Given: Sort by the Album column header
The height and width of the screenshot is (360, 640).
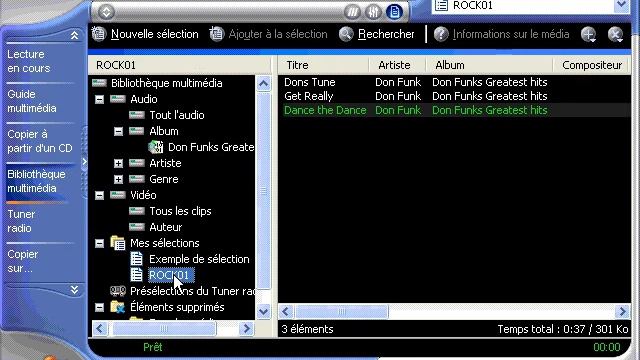Looking at the screenshot, I should click(489, 65).
